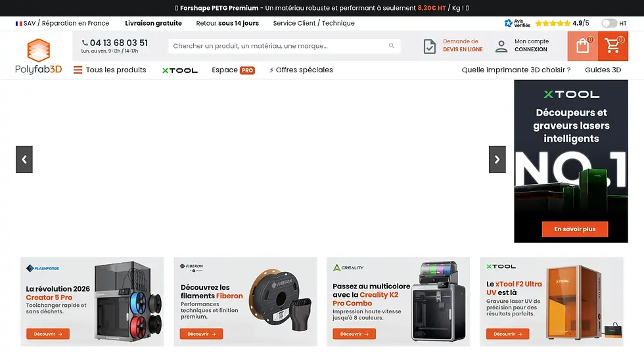Viewport: 644px width, 362px height.
Task: Click the PRO badge
Action: point(247,70)
